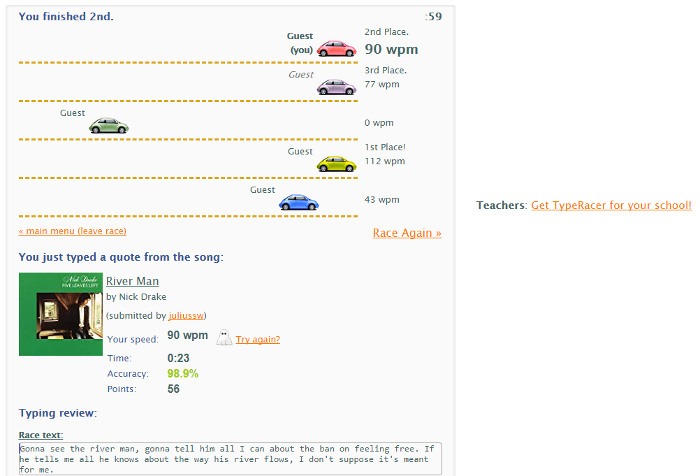The width and height of the screenshot is (700, 476).
Task: Open submitter juliussw's profile link
Action: 186,315
